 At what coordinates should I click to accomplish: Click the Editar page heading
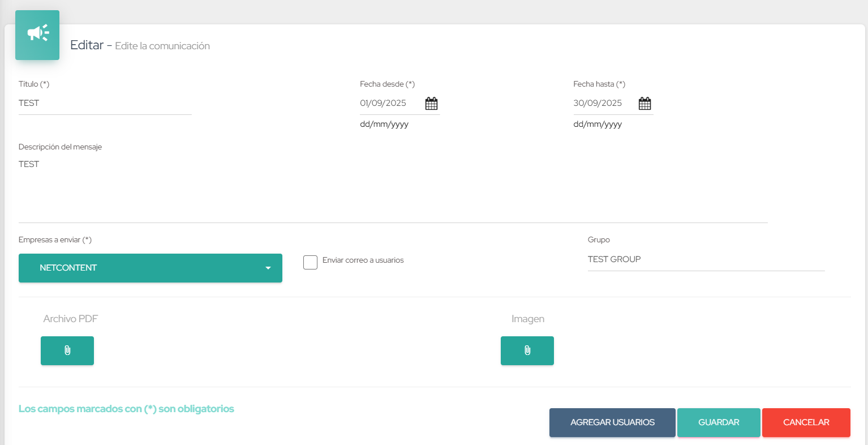pos(87,45)
